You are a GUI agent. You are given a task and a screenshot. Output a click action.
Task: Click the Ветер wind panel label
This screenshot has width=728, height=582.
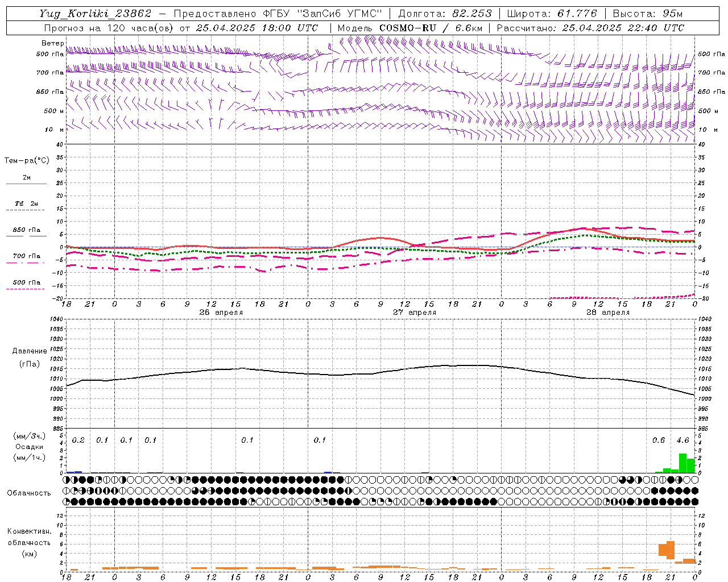(52, 43)
